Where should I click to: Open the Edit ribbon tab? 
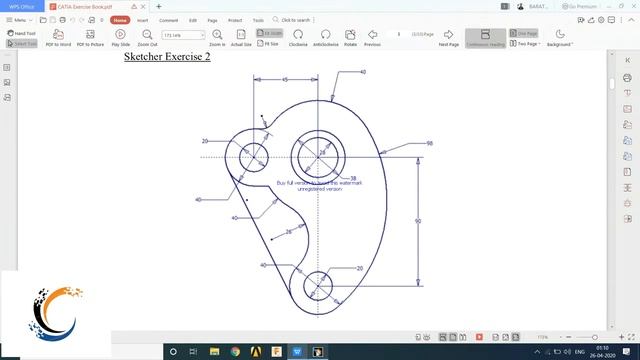193,20
